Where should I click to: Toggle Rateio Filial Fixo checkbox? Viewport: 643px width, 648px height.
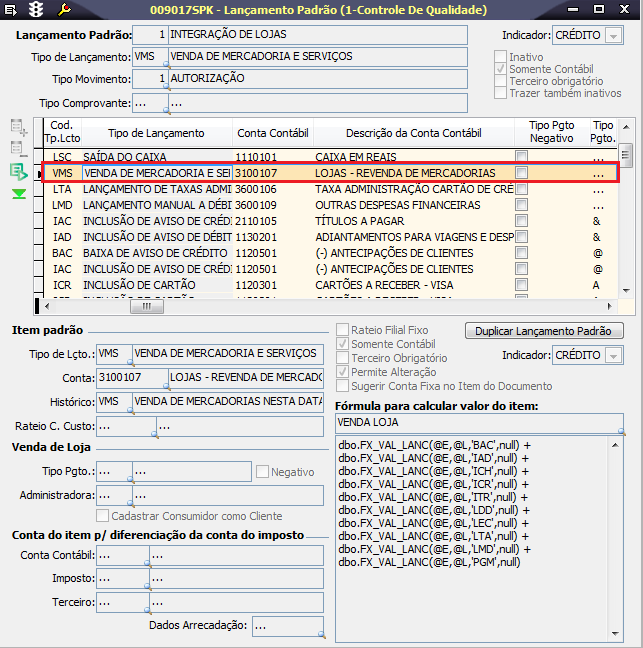tap(342, 330)
